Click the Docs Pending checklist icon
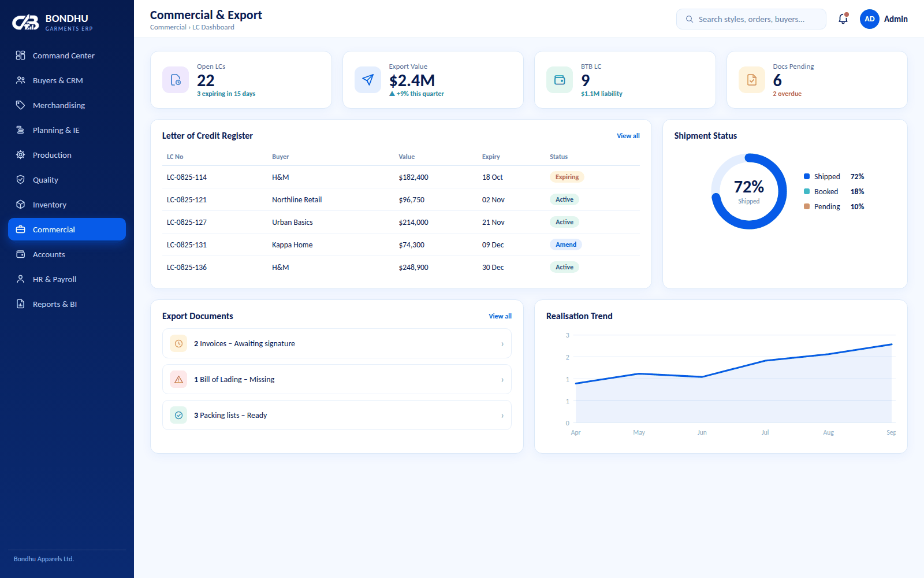 coord(752,80)
